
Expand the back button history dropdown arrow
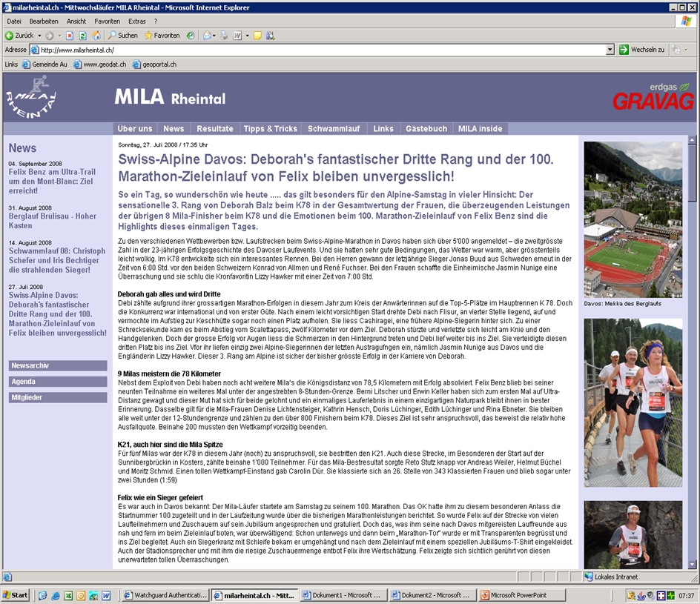point(39,36)
